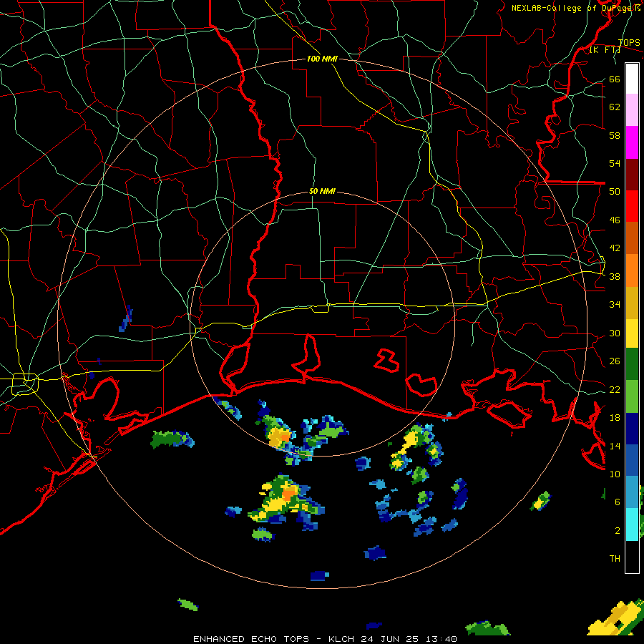Pick the dark green legend swatch

click(632, 364)
